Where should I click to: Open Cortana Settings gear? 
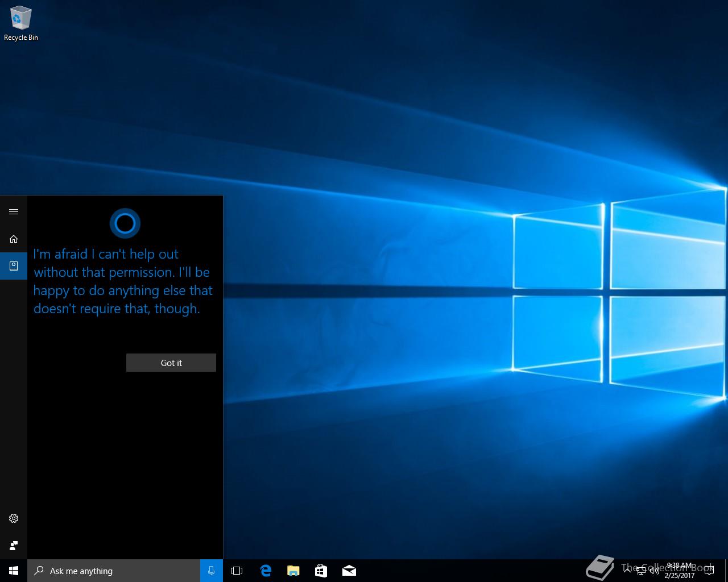coord(14,518)
